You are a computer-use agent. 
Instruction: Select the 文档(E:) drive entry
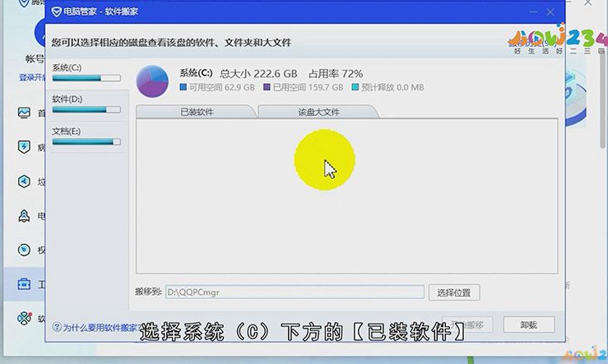86,137
